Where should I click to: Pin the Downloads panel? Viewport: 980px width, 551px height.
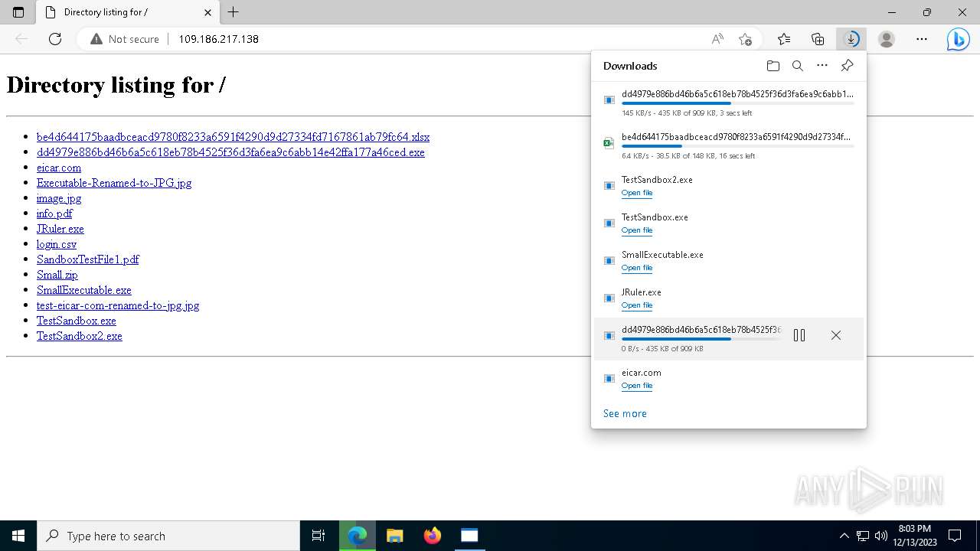847,66
